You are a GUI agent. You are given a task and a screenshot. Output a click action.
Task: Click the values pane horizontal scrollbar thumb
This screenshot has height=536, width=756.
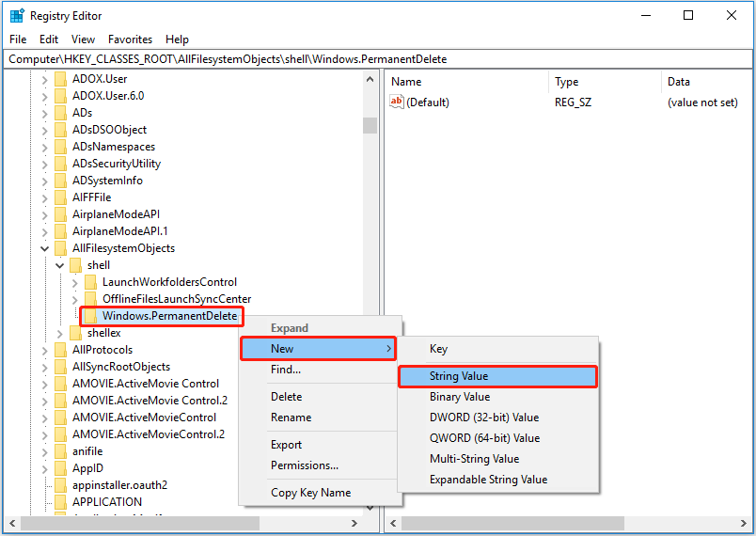click(512, 523)
